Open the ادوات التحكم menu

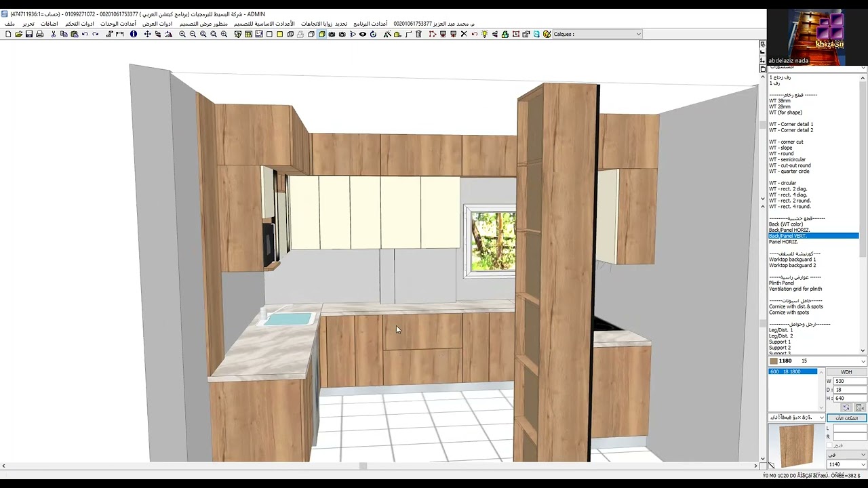[79, 24]
